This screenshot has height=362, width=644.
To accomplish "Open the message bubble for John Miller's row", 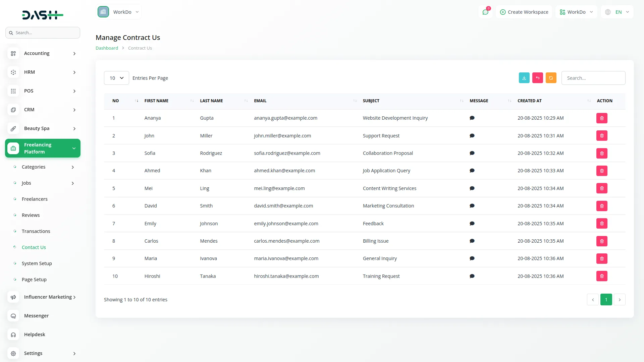I will [x=472, y=136].
